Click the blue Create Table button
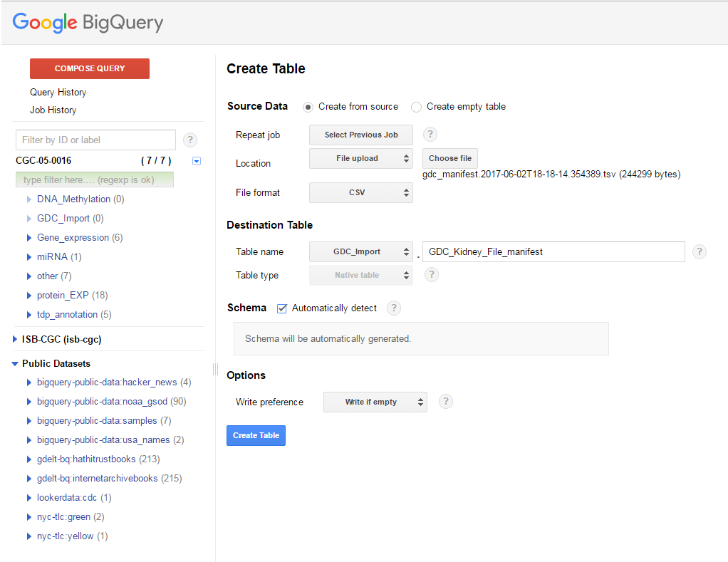This screenshot has width=728, height=562. (x=256, y=435)
